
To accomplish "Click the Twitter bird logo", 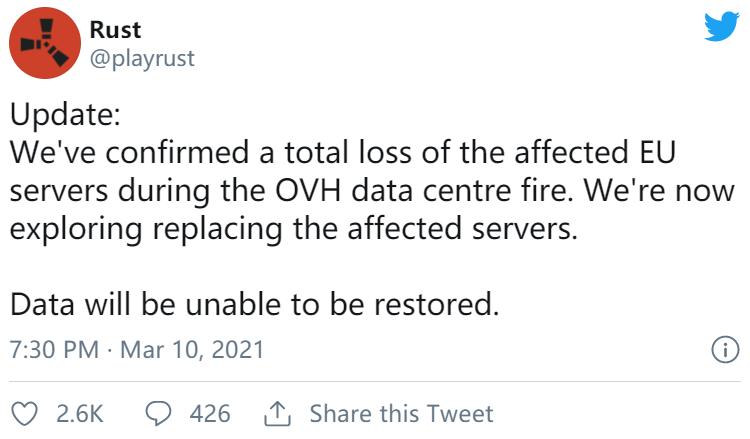I will point(722,26).
